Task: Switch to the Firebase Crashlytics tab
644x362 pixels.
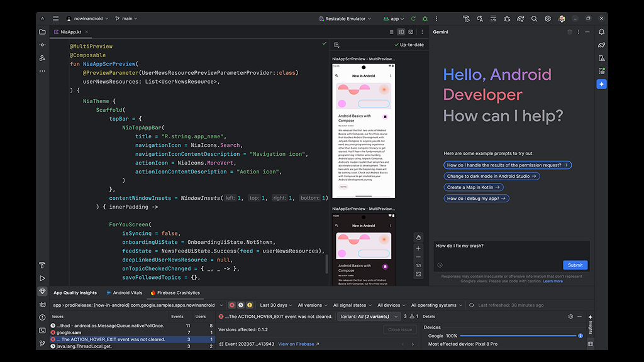Action: (x=175, y=293)
